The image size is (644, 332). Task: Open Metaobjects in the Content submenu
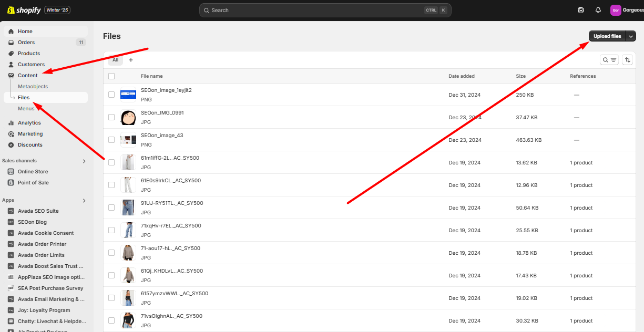point(33,87)
